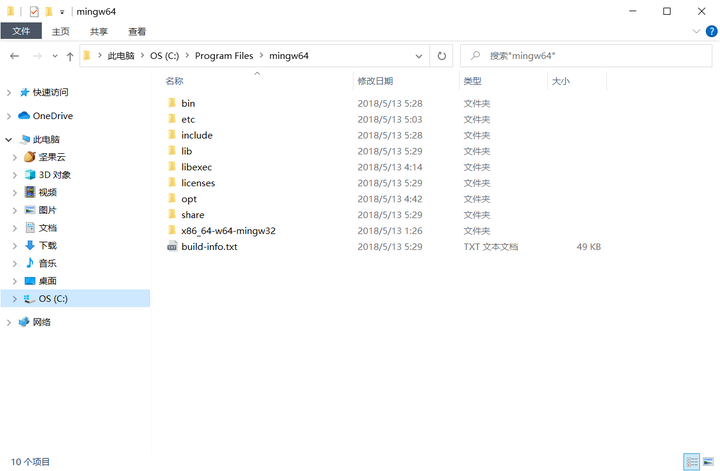Open the bin folder icon
The height and width of the screenshot is (471, 720).
[172, 103]
